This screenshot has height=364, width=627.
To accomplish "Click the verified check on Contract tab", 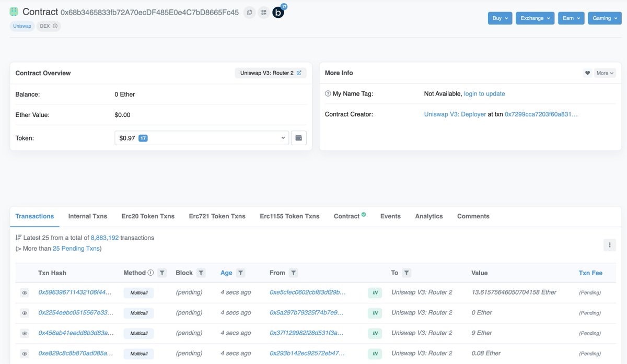I will [x=364, y=214].
